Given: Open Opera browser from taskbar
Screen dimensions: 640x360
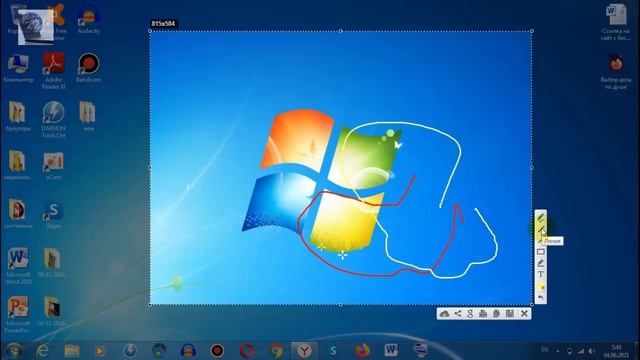Looking at the screenshot, I should coord(247,350).
